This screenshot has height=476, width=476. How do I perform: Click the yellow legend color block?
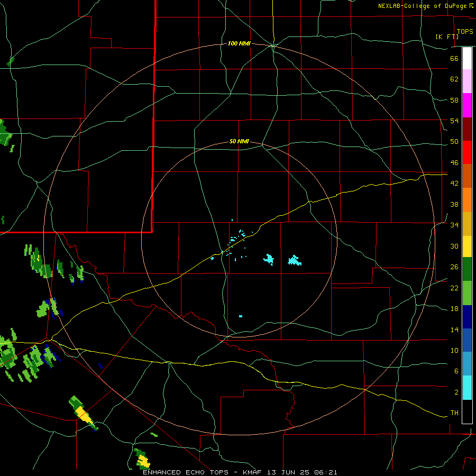(467, 246)
